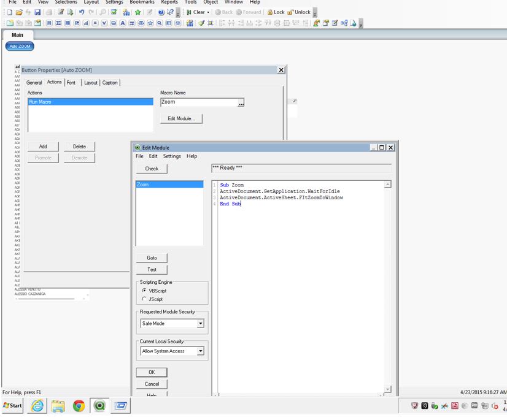Click the Open file folder icon
Screen dimensions: 507x420
(x=19, y=12)
